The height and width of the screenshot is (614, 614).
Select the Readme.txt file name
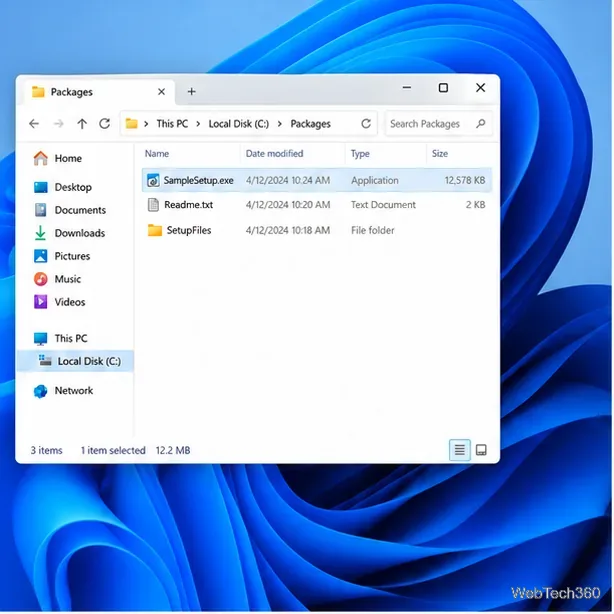(189, 205)
